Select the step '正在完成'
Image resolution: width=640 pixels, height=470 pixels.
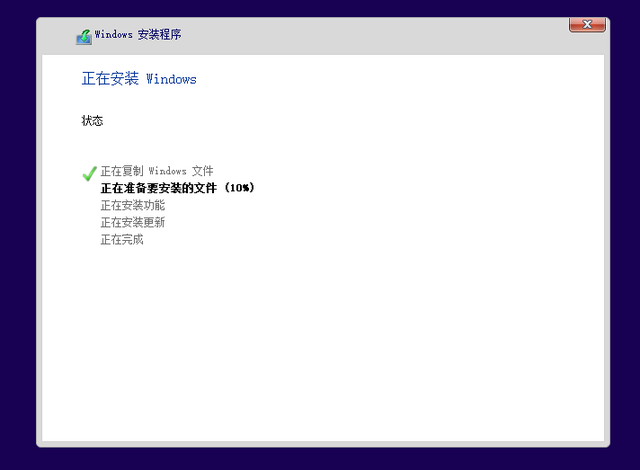pyautogui.click(x=122, y=239)
